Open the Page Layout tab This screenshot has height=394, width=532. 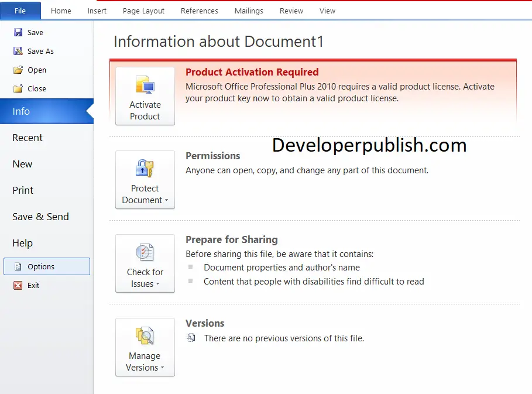point(143,11)
